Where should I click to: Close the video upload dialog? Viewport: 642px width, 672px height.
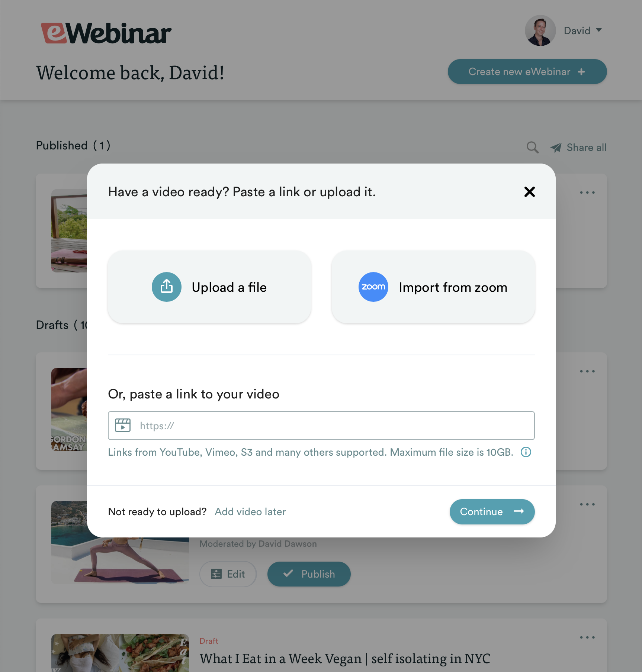[x=529, y=192]
